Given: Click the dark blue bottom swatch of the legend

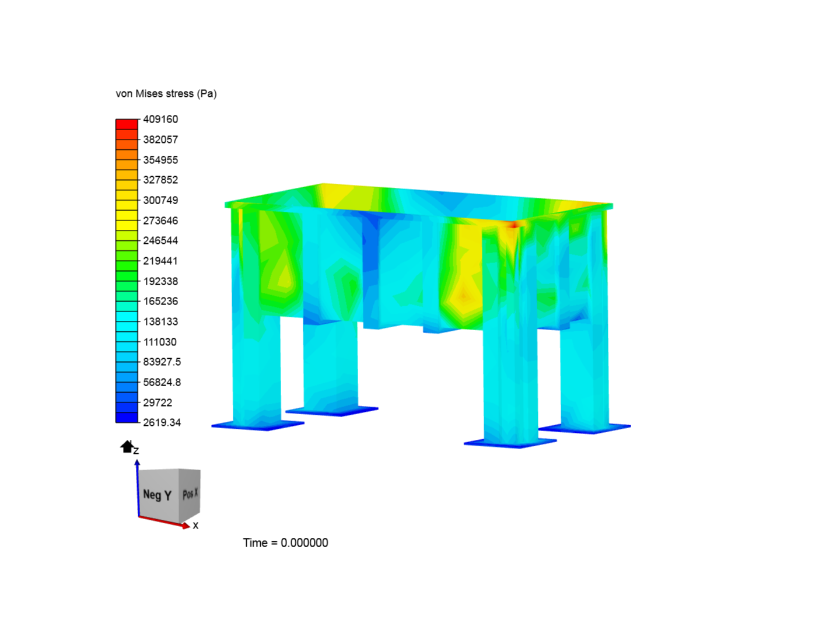Looking at the screenshot, I should (x=127, y=417).
